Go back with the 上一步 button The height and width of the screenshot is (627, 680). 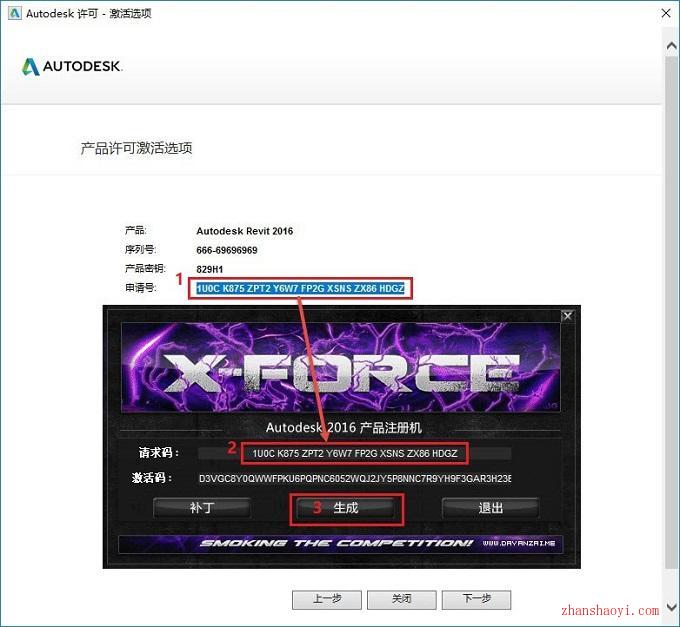pyautogui.click(x=327, y=600)
